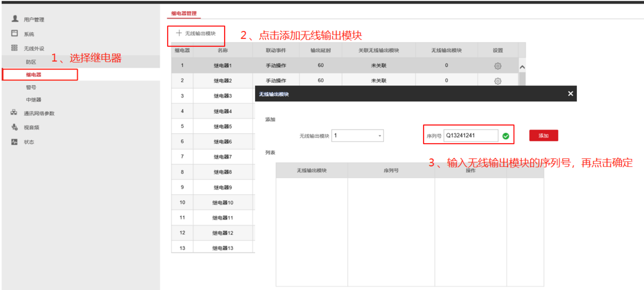Viewport: 644px width, 290px height.
Task: Click the 设置 column header
Action: point(498,50)
